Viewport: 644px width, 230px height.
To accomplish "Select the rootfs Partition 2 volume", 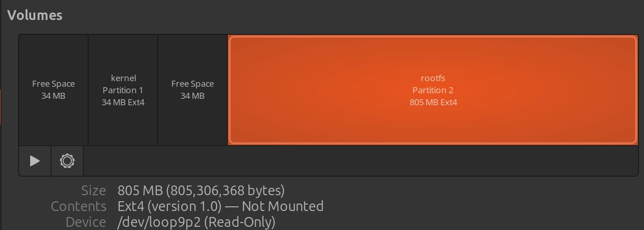I will click(433, 90).
